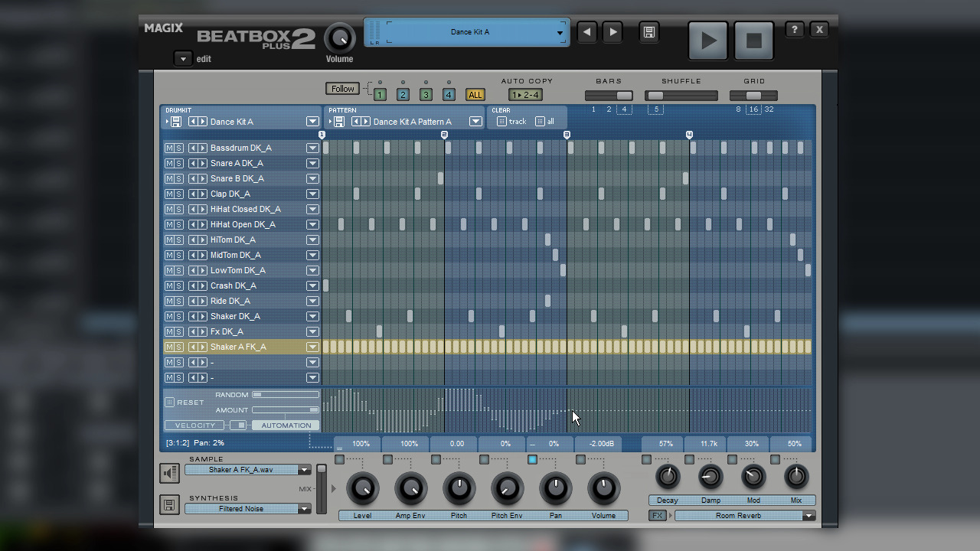Save preset using the top disk icon
Viewport: 980px width, 551px height.
tap(648, 32)
